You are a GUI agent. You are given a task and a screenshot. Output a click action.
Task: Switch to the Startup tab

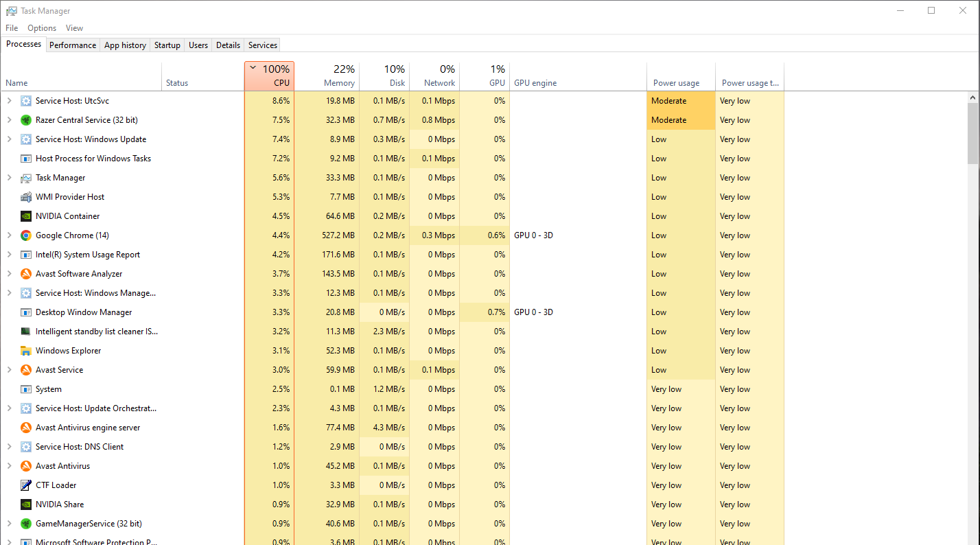167,45
